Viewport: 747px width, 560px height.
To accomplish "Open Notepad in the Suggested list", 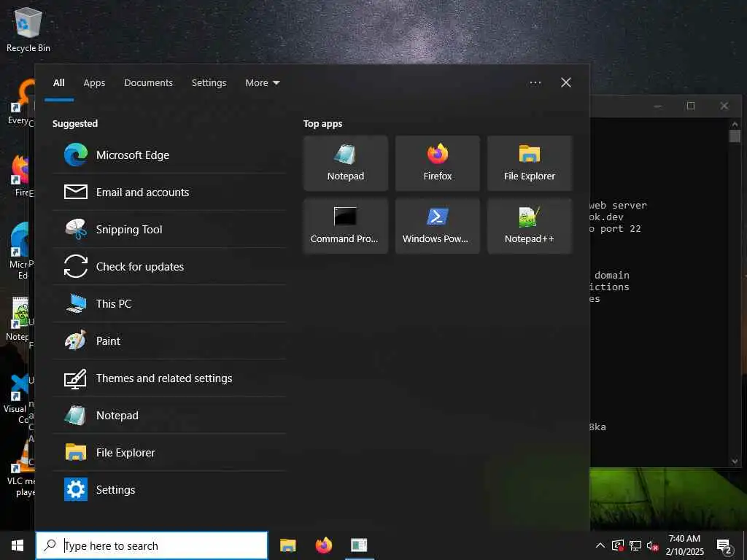I will (x=169, y=415).
